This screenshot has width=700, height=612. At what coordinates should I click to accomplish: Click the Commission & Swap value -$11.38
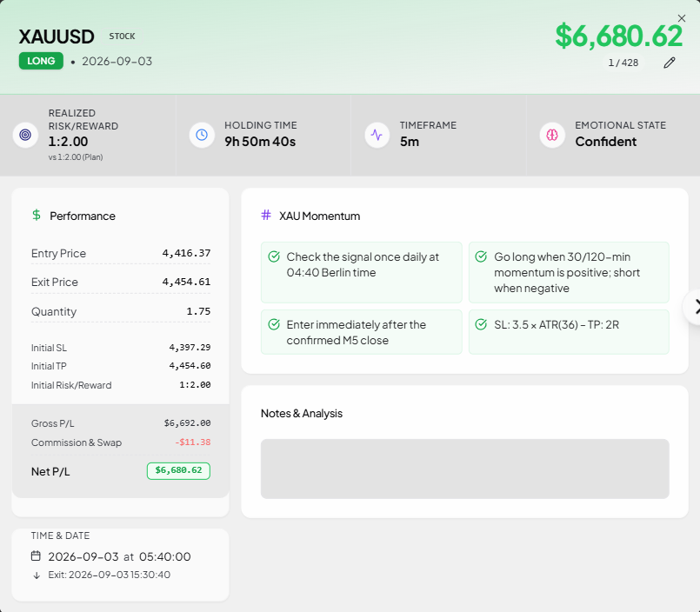(192, 442)
